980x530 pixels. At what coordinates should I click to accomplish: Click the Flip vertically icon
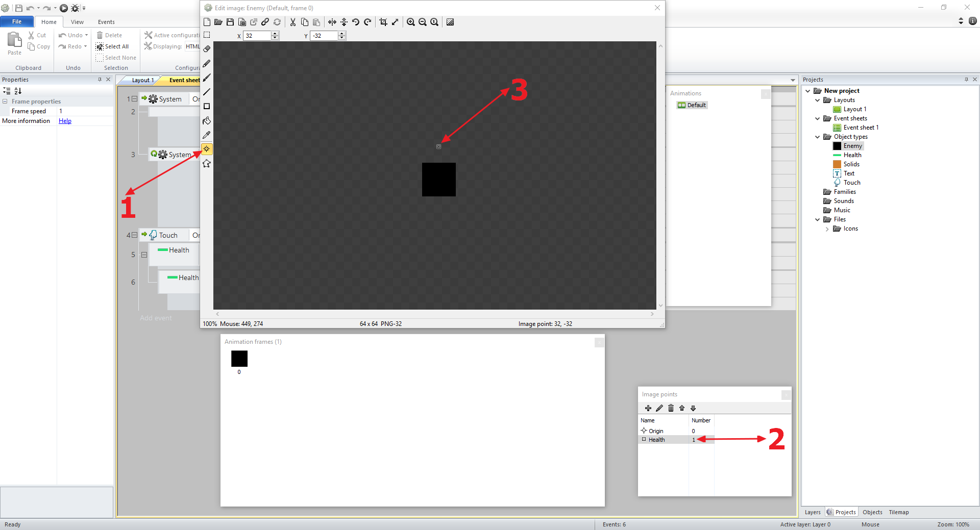[344, 22]
